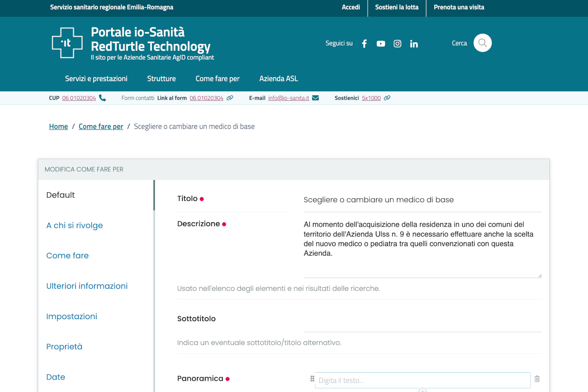The height and width of the screenshot is (392, 588).
Task: Open the Servizi e prestazioni menu
Action: coord(96,79)
